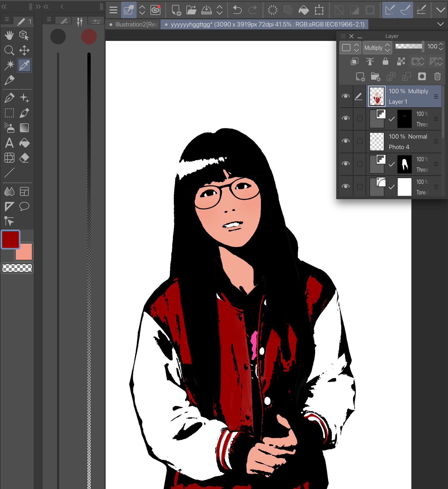Image resolution: width=448 pixels, height=489 pixels.
Task: Open the main hamburger menu
Action: tap(113, 10)
